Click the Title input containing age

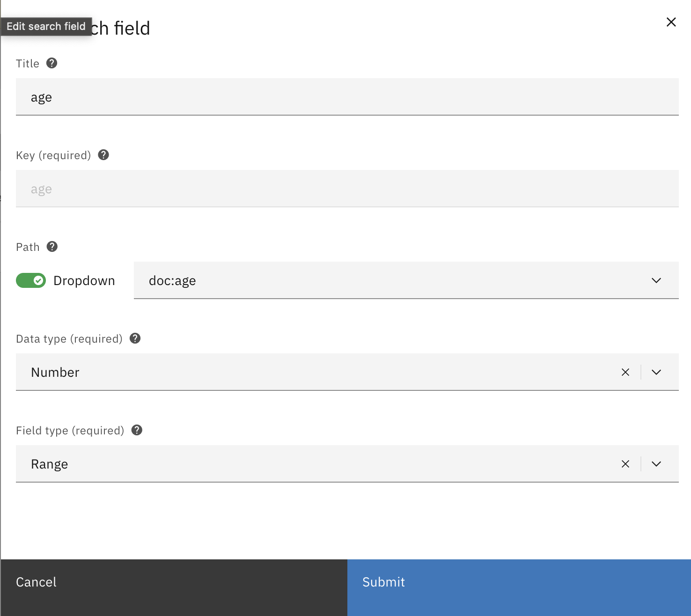tap(346, 97)
